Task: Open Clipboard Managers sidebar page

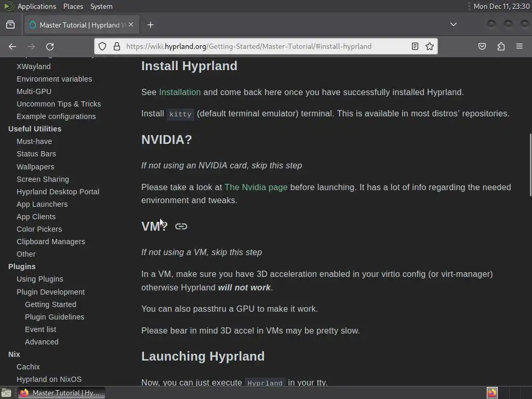Action: [51, 242]
